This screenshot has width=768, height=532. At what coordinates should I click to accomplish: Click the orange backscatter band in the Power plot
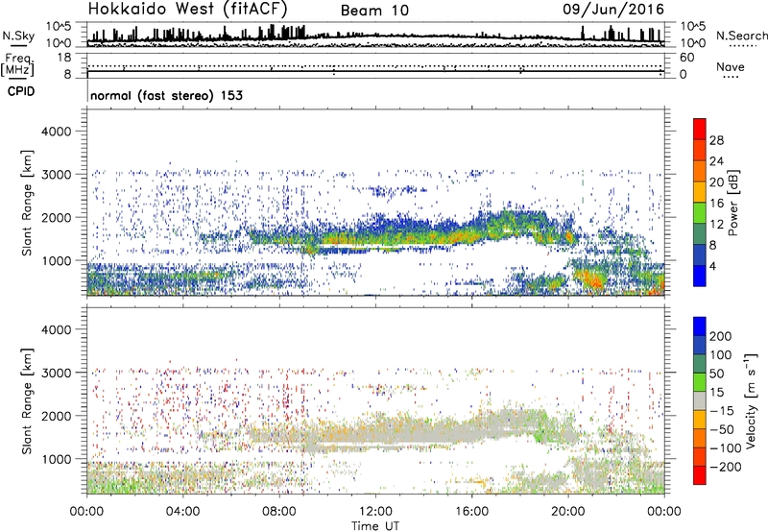(x=392, y=237)
